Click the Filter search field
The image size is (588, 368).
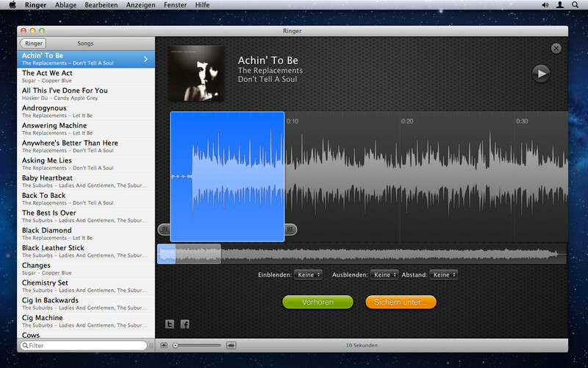click(x=84, y=345)
